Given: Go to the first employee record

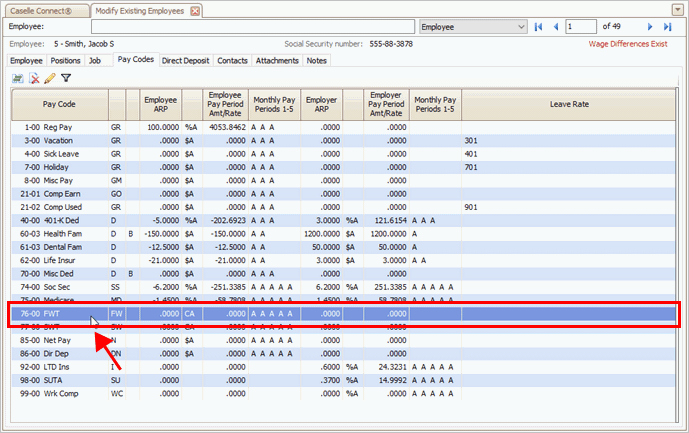Looking at the screenshot, I should (539, 27).
